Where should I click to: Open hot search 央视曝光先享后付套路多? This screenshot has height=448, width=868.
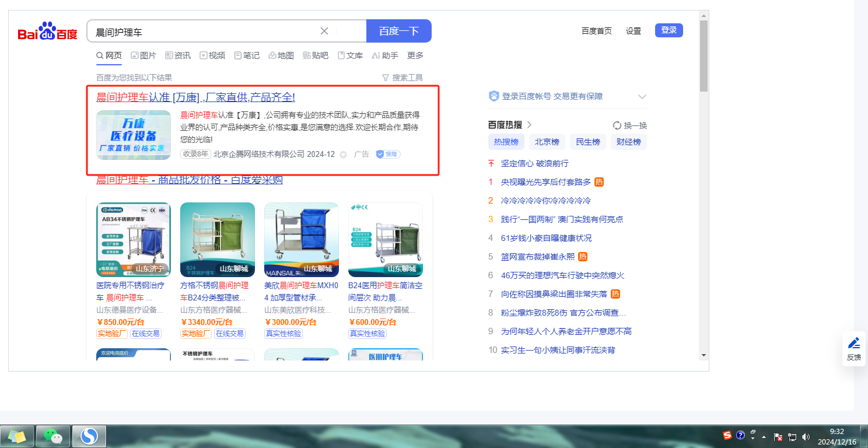click(546, 182)
